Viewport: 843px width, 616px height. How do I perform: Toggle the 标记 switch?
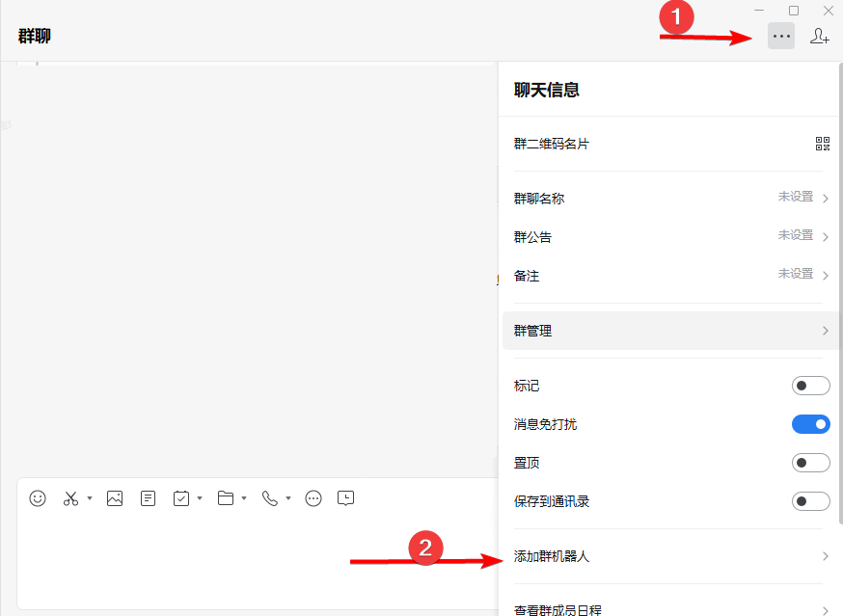pyautogui.click(x=810, y=386)
